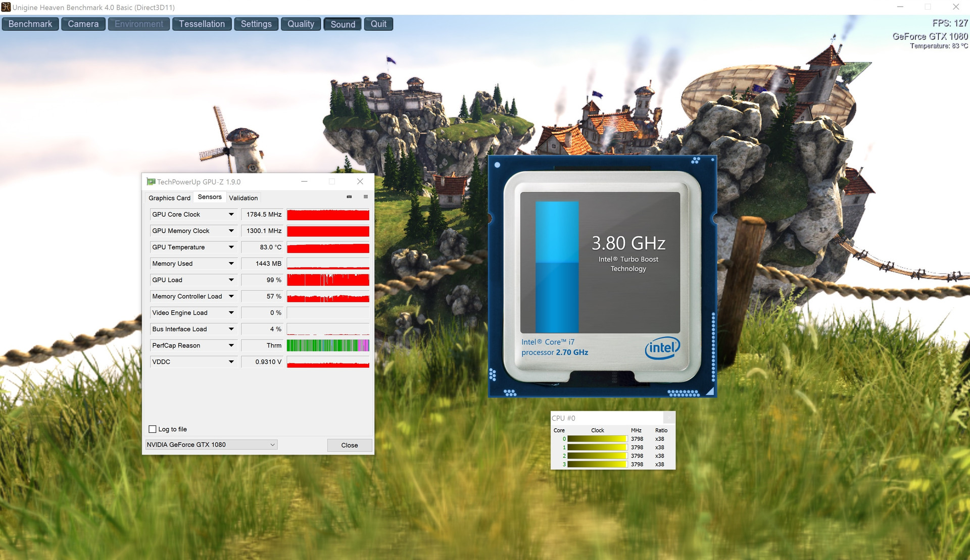Click the GPU Temperature value field
The image size is (970, 560).
click(263, 247)
